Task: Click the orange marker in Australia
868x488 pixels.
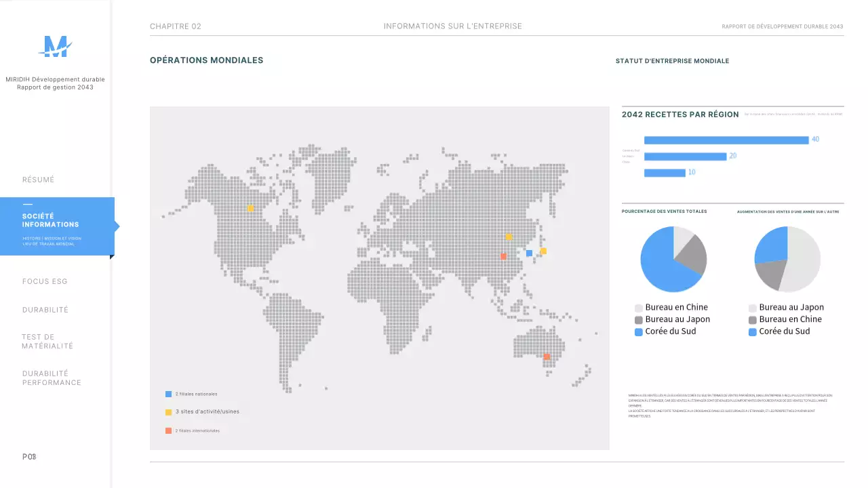Action: pos(547,357)
